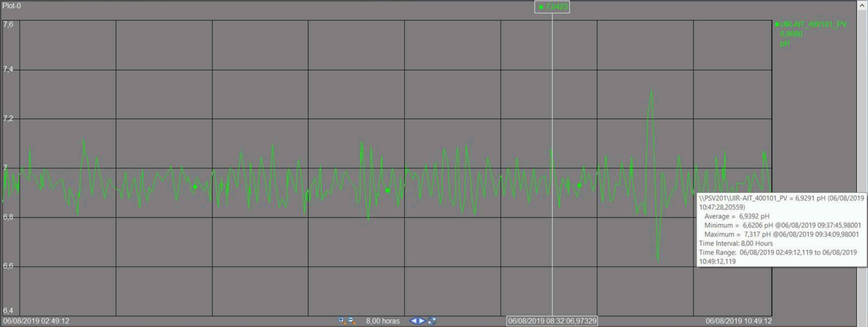Click end time 06/08/2019 10:49:12
This screenshot has width=868, height=327.
[x=739, y=321]
